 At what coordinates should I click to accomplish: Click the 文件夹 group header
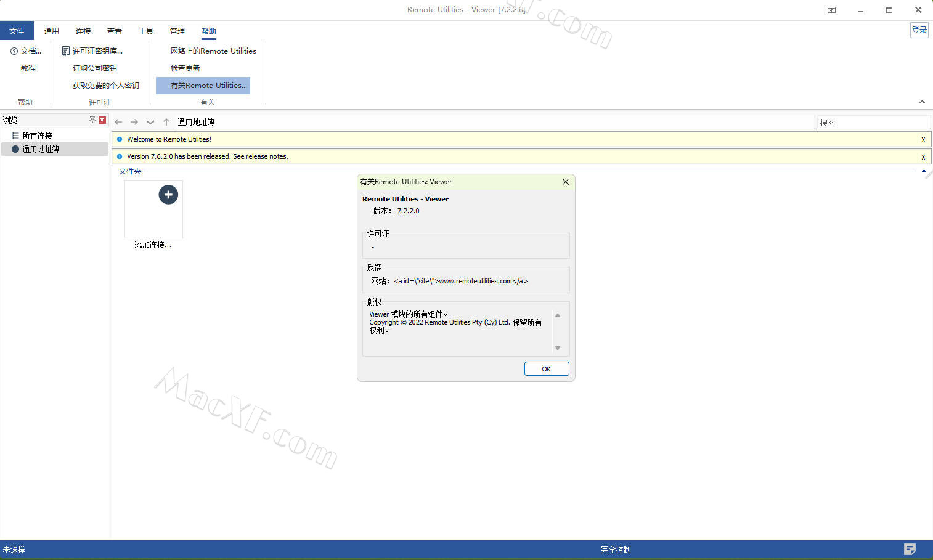(130, 171)
